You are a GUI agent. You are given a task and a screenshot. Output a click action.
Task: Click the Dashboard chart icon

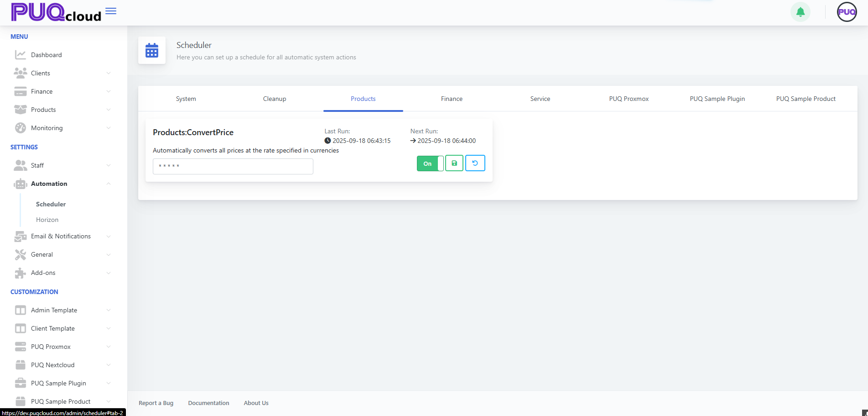21,55
